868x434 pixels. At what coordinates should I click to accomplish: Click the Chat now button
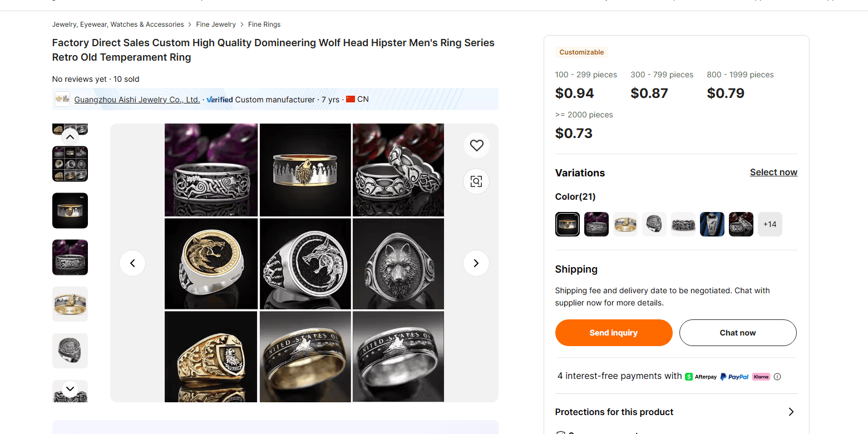coord(737,333)
